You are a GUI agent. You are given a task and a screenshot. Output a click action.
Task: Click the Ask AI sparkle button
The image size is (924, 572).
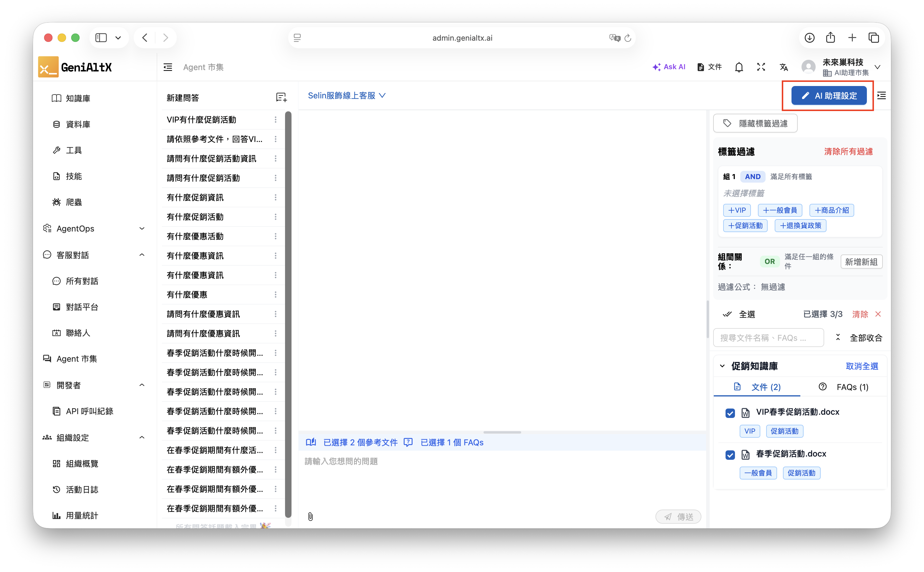tap(669, 67)
